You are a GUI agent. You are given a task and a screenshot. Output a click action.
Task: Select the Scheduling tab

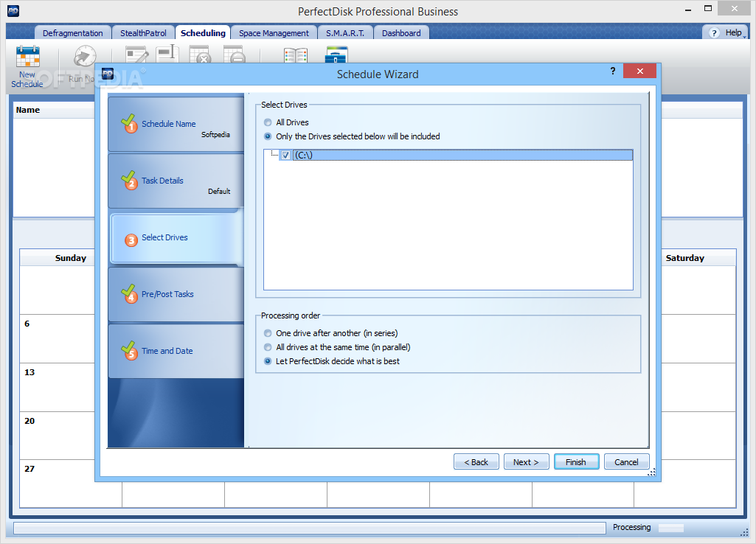[x=203, y=32]
